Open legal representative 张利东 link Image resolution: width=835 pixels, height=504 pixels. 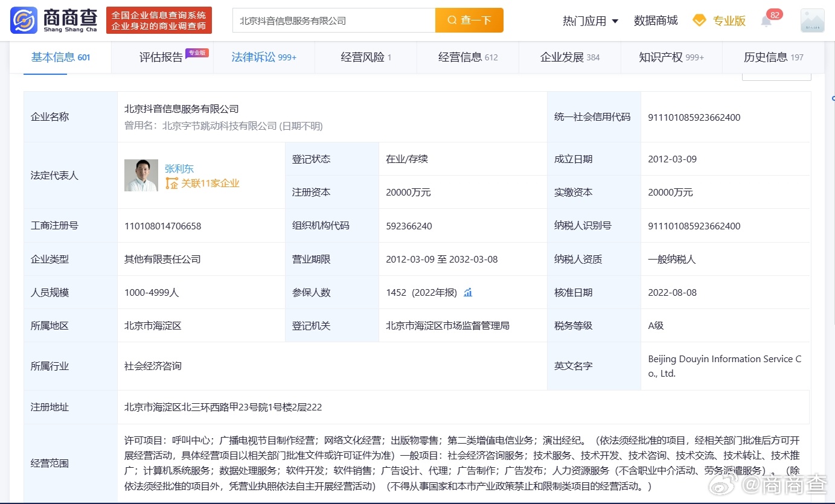tap(179, 169)
